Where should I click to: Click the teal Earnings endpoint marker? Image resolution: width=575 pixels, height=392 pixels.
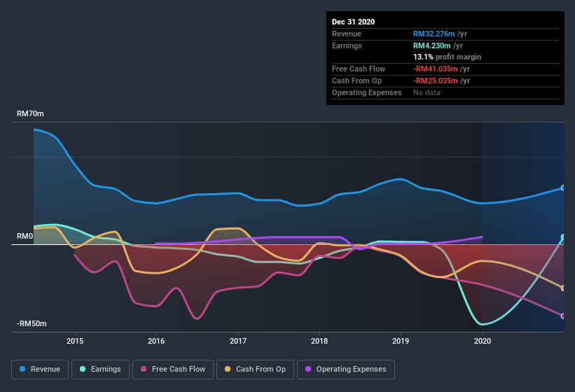pos(563,237)
